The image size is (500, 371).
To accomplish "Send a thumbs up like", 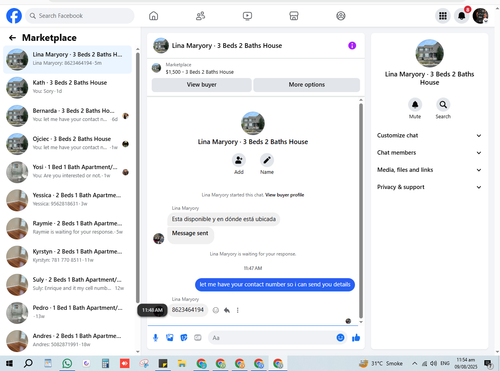I will tap(356, 338).
